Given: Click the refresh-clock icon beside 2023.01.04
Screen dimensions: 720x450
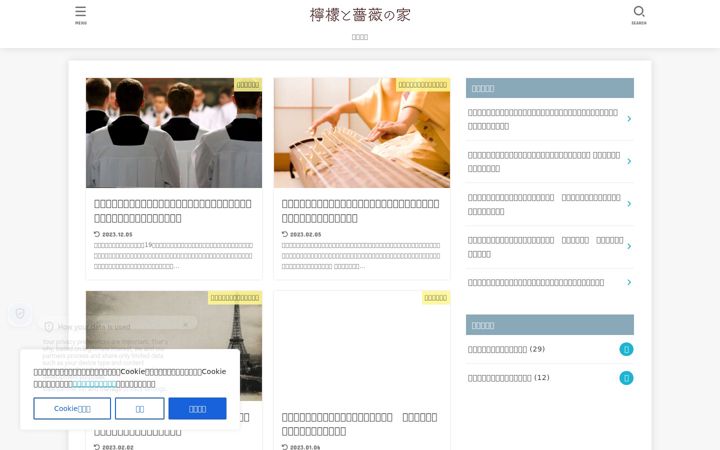Looking at the screenshot, I should 285,447.
